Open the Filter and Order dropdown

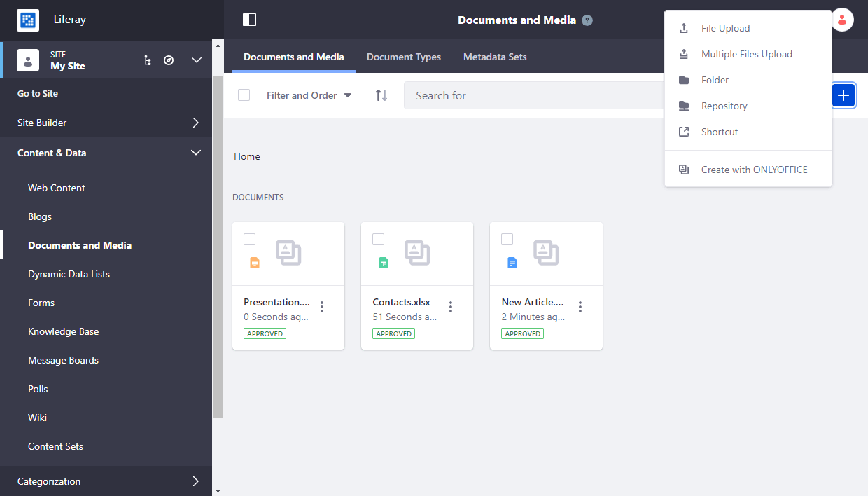coord(309,95)
